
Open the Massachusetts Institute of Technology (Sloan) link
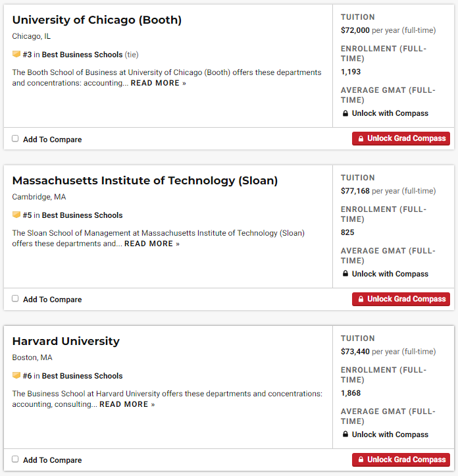pyautogui.click(x=145, y=181)
